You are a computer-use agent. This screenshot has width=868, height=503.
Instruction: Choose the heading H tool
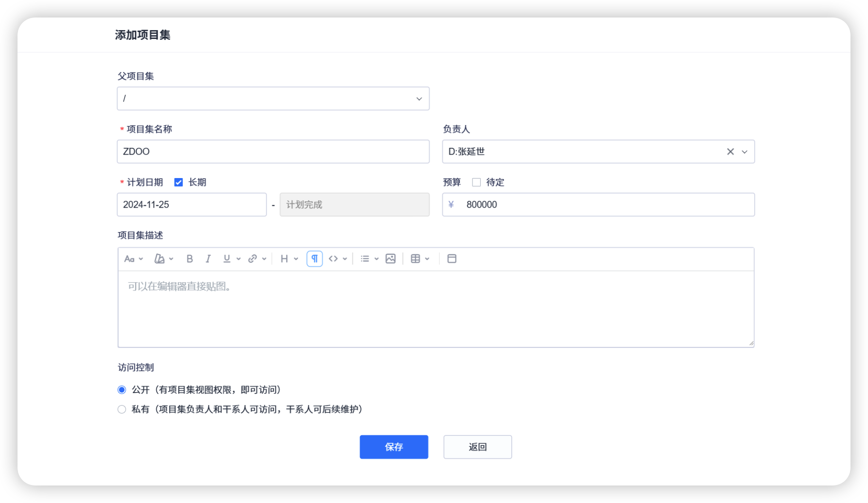(284, 259)
